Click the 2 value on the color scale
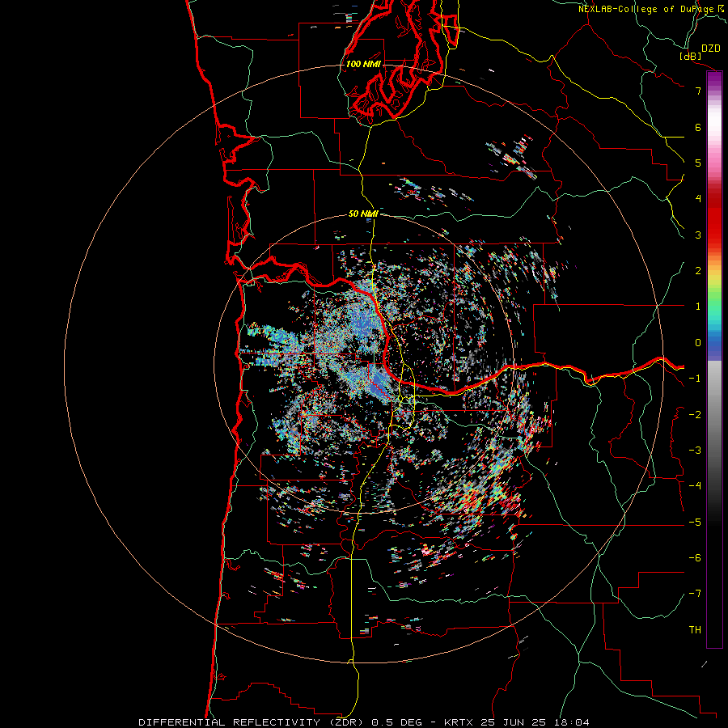Screen dimensions: 728x728 [x=698, y=271]
